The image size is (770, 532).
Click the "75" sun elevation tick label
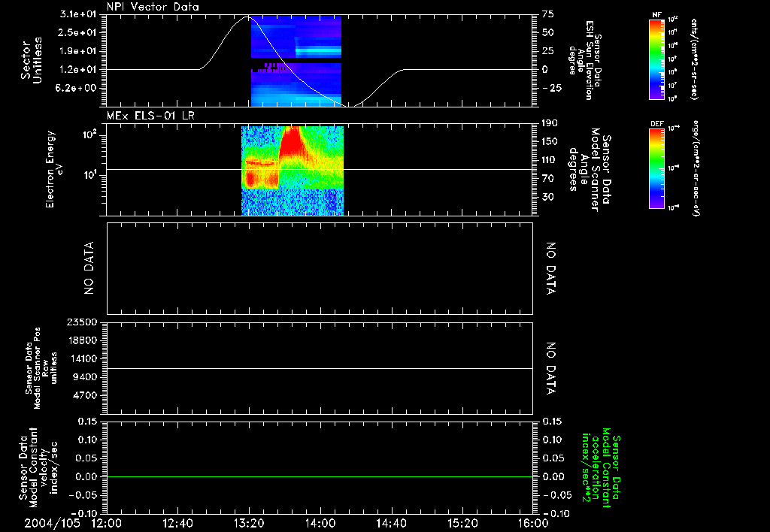pyautogui.click(x=548, y=14)
